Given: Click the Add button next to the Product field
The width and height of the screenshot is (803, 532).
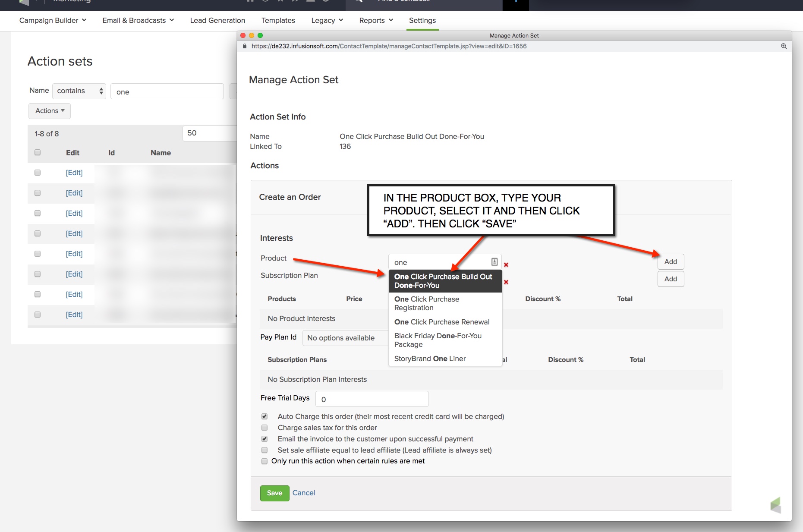Looking at the screenshot, I should tap(670, 261).
